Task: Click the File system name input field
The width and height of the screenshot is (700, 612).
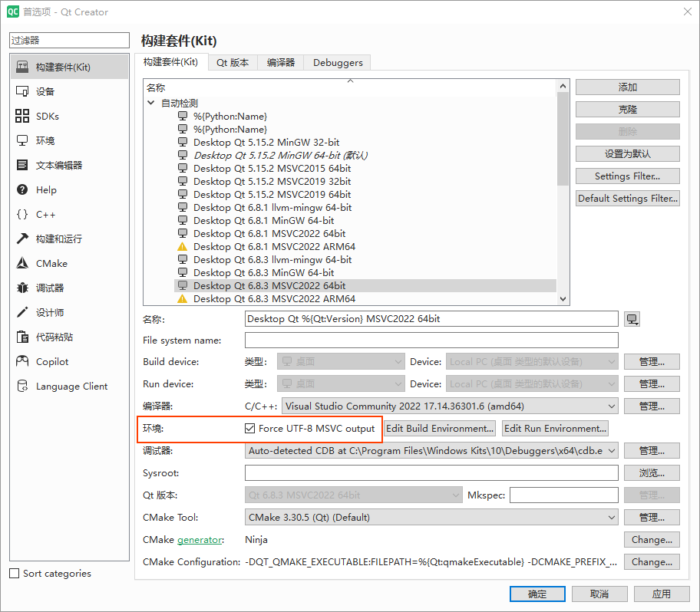Action: 431,341
